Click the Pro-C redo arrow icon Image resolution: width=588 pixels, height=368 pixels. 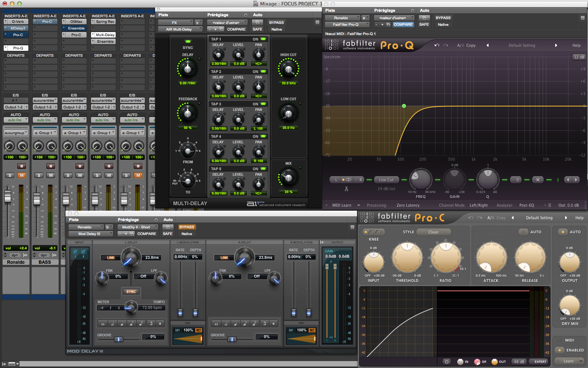click(480, 218)
